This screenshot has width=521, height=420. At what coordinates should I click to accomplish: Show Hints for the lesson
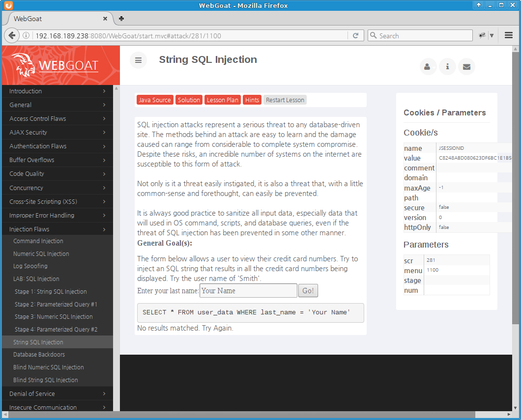coord(252,100)
